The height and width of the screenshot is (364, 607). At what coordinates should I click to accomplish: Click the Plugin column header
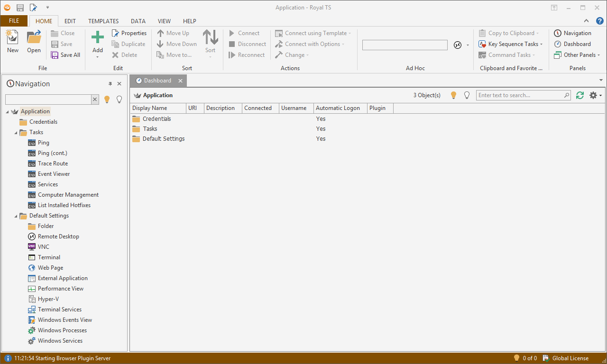[x=380, y=108]
